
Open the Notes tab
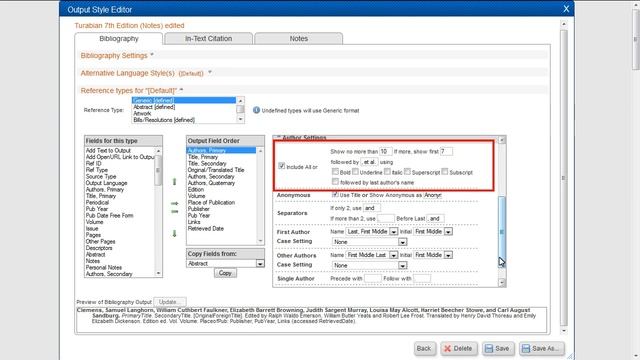pyautogui.click(x=298, y=38)
